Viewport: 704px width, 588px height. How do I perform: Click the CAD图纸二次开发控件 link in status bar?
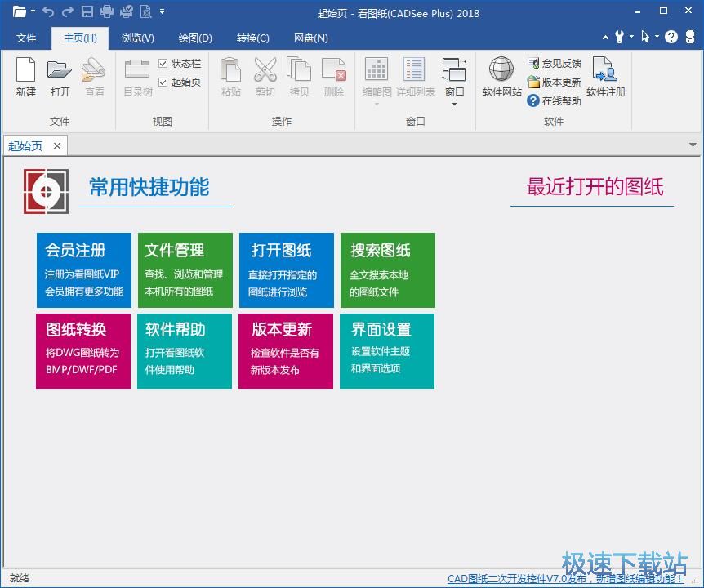pyautogui.click(x=564, y=578)
